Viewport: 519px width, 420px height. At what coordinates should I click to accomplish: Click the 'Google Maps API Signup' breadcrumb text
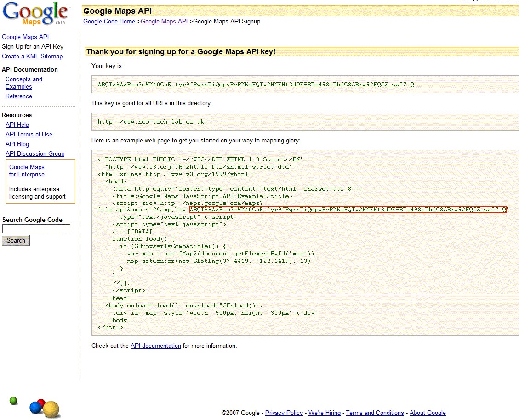227,21
